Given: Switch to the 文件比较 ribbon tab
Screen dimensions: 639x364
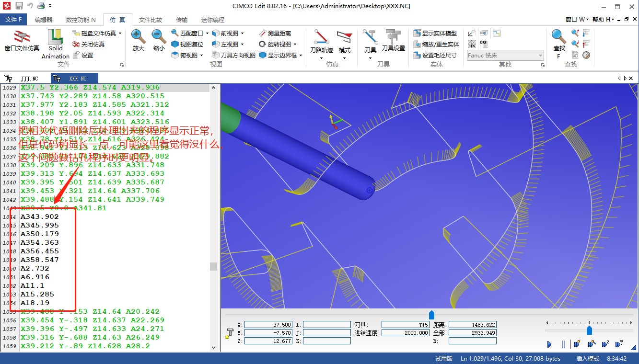Looking at the screenshot, I should [151, 20].
